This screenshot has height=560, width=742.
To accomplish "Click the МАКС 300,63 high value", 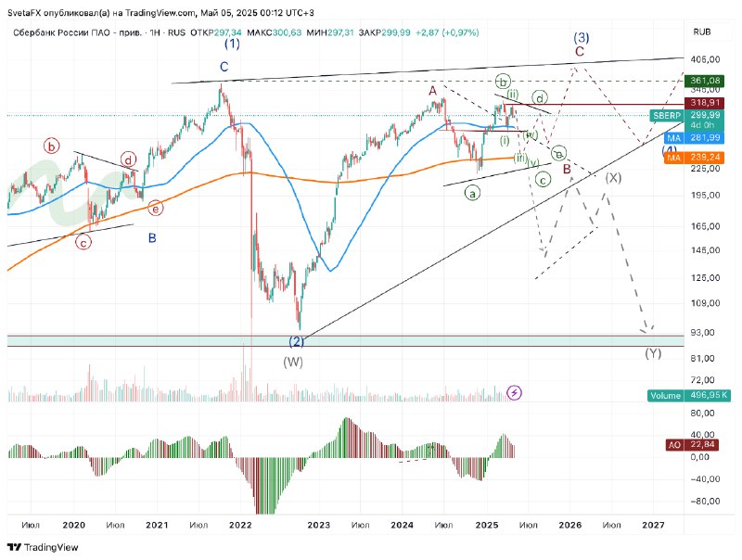I will click(274, 32).
